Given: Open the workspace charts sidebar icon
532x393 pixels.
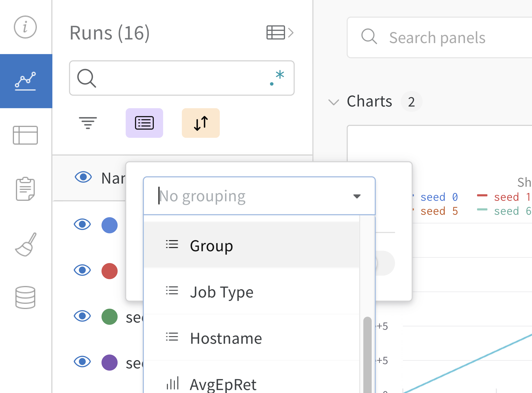Looking at the screenshot, I should 26,81.
